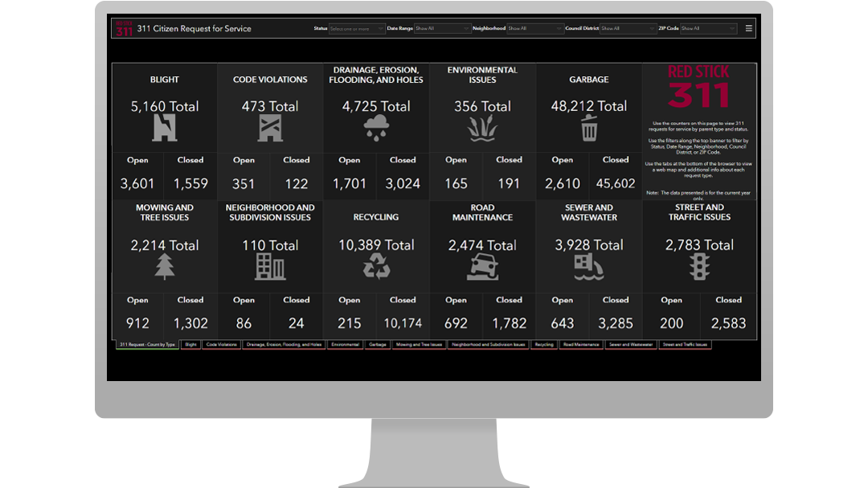Click Garbage closed count 45,602
The image size is (868, 488).
click(x=616, y=184)
